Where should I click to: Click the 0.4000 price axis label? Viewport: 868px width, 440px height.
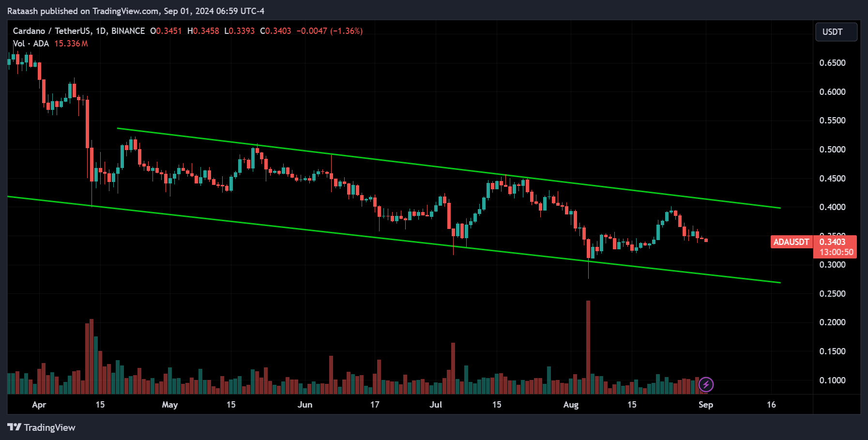tap(832, 207)
